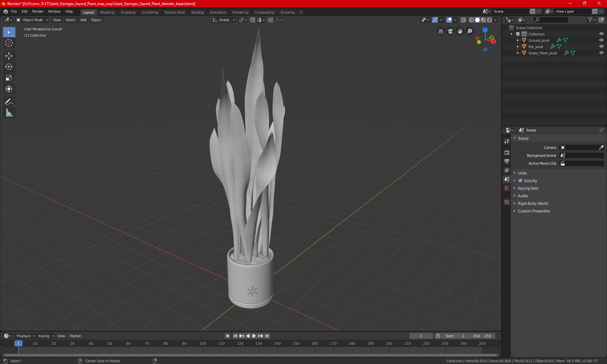Toggle viewport overlays button
Image resolution: width=607 pixels, height=364 pixels.
point(449,20)
